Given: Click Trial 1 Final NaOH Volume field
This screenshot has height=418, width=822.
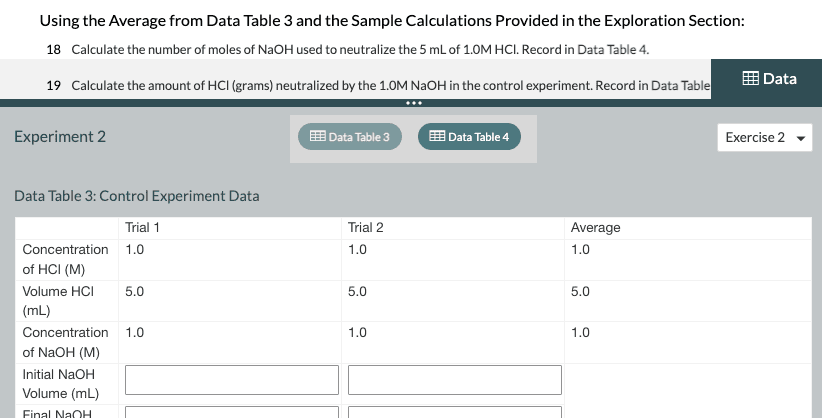Looking at the screenshot, I should tap(232, 412).
